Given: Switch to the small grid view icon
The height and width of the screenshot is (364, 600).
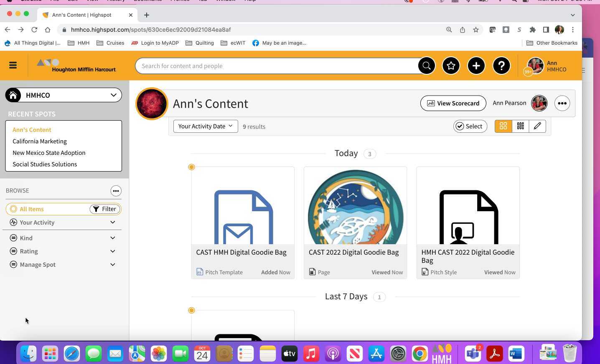Looking at the screenshot, I should point(520,126).
